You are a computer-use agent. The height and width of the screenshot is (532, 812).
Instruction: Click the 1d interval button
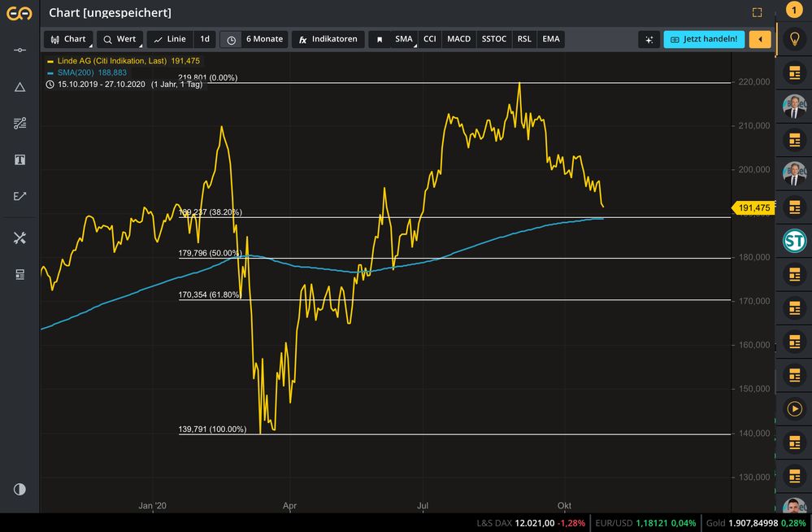coord(205,39)
